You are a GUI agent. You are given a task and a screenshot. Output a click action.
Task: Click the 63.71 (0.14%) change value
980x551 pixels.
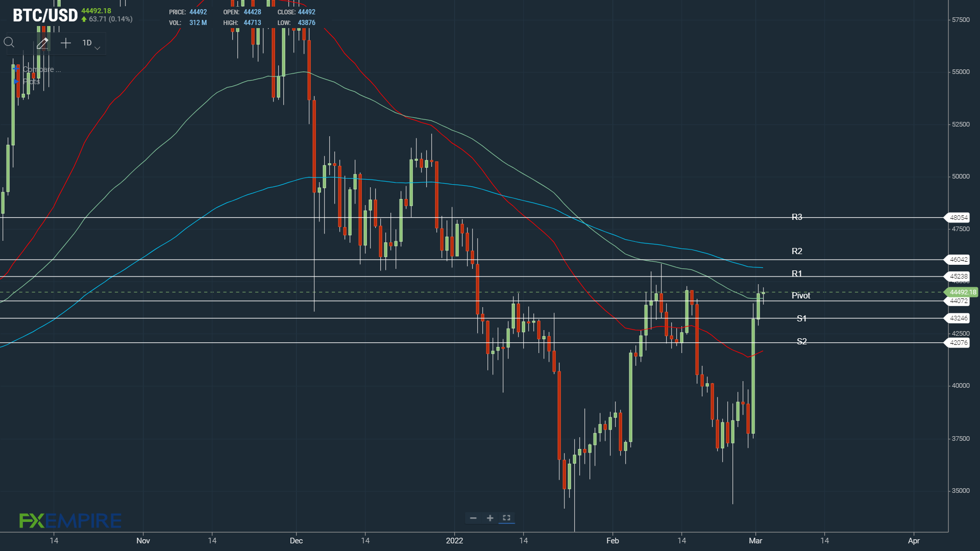click(110, 19)
